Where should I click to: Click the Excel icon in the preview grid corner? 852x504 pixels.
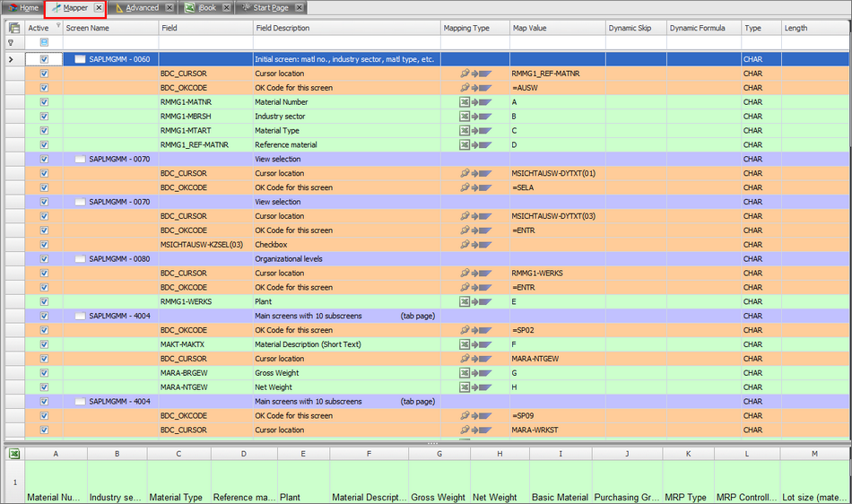pyautogui.click(x=13, y=454)
